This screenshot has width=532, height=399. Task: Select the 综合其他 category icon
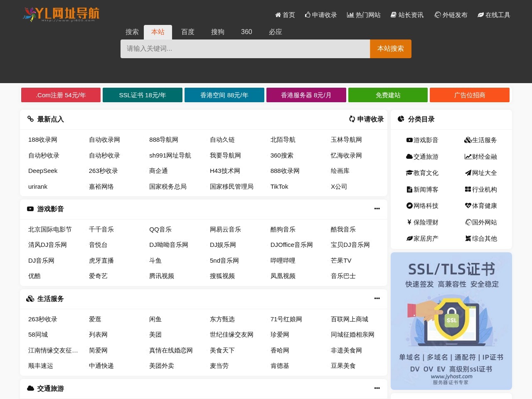(x=468, y=239)
